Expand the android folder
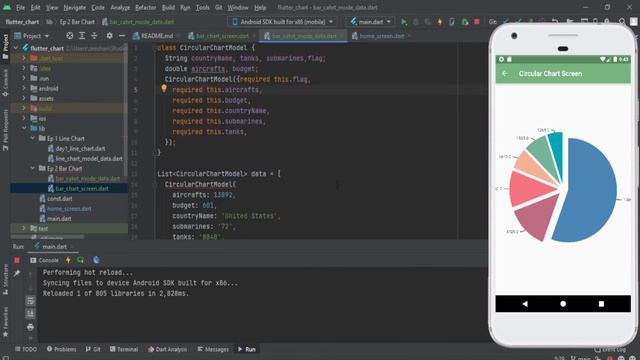640x360 pixels. 24,88
